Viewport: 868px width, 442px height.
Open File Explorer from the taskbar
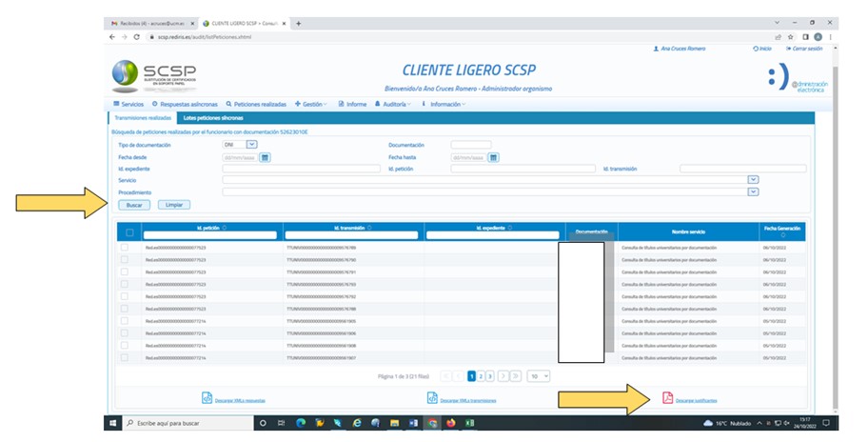pyautogui.click(x=394, y=423)
